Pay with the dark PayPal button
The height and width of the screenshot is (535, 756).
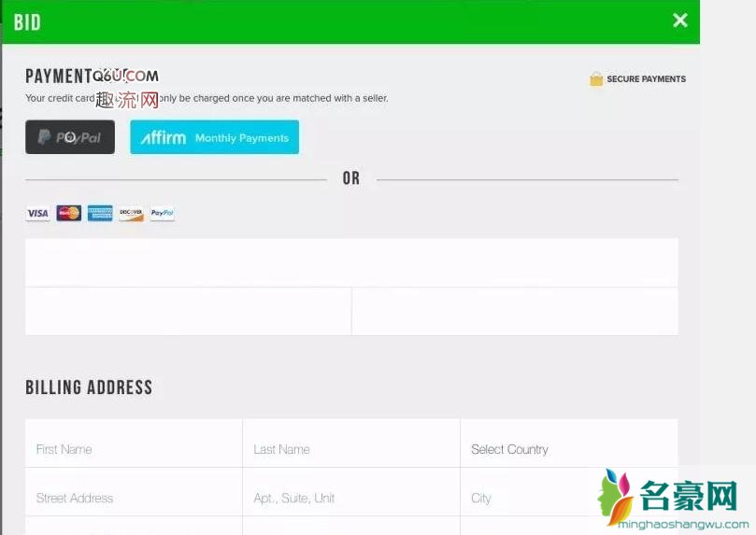[70, 137]
